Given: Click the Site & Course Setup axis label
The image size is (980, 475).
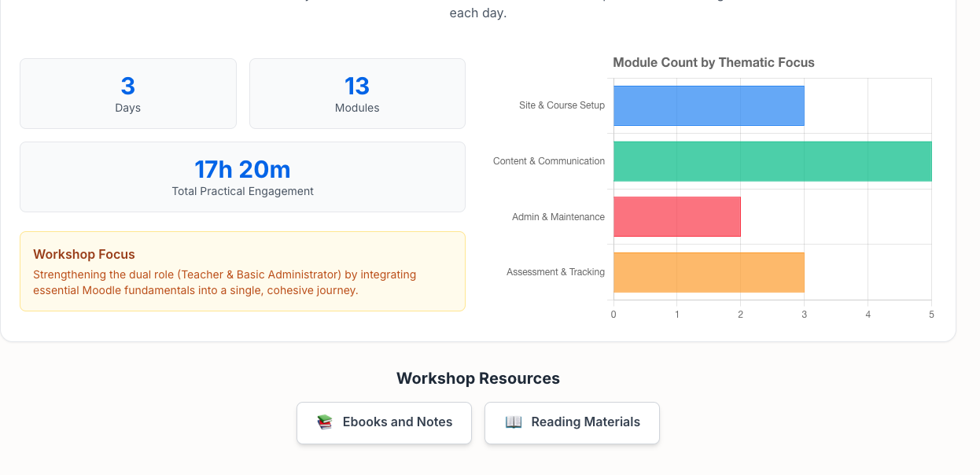Looking at the screenshot, I should coord(562,105).
